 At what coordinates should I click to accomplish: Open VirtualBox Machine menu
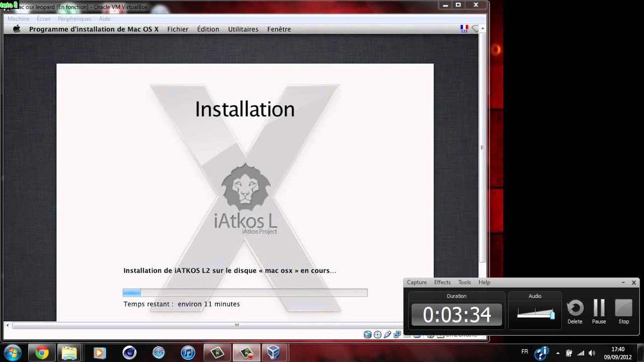pyautogui.click(x=18, y=19)
